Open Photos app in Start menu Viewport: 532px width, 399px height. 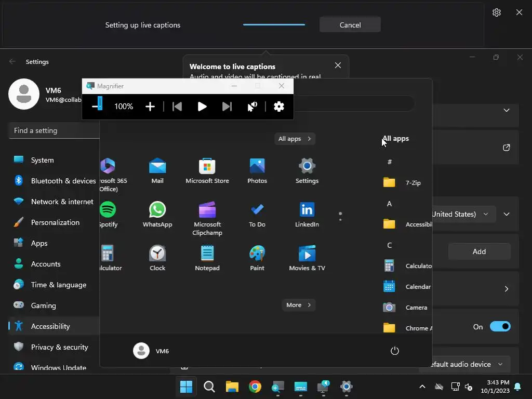coord(257,171)
